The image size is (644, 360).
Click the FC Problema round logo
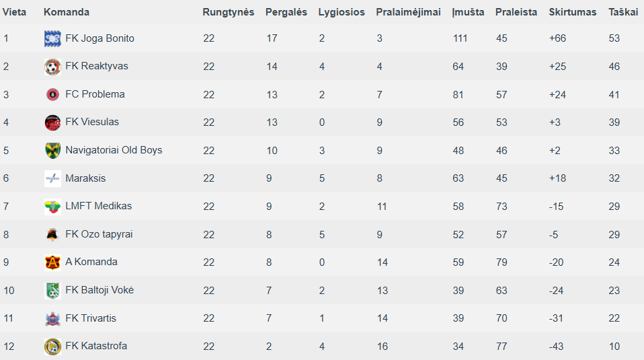click(x=52, y=94)
